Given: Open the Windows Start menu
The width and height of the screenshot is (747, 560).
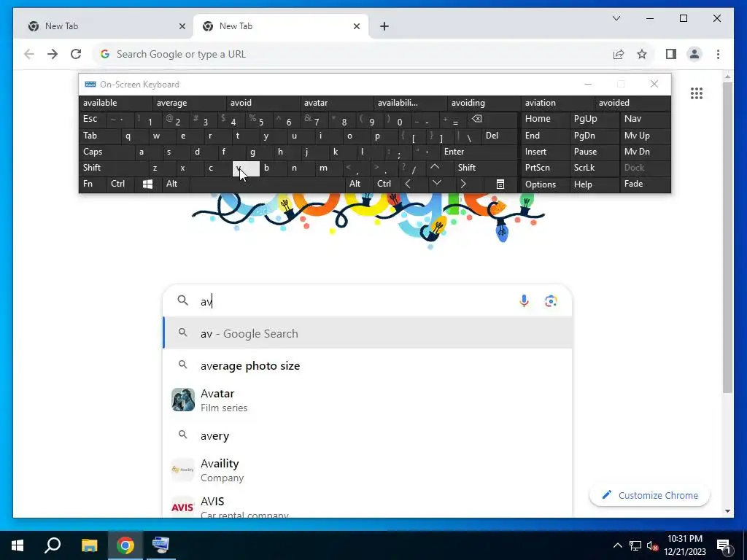Looking at the screenshot, I should 18,545.
